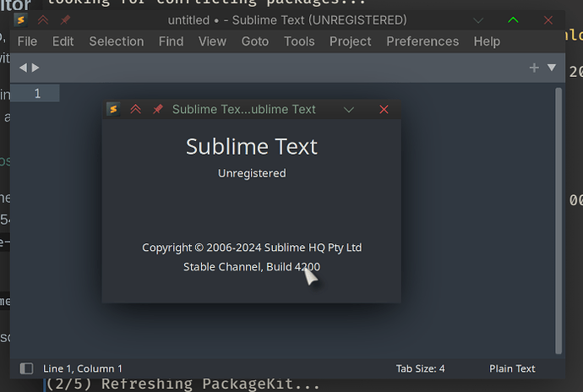This screenshot has width=583, height=392.
Task: Click the new tab plus icon
Action: click(x=533, y=68)
